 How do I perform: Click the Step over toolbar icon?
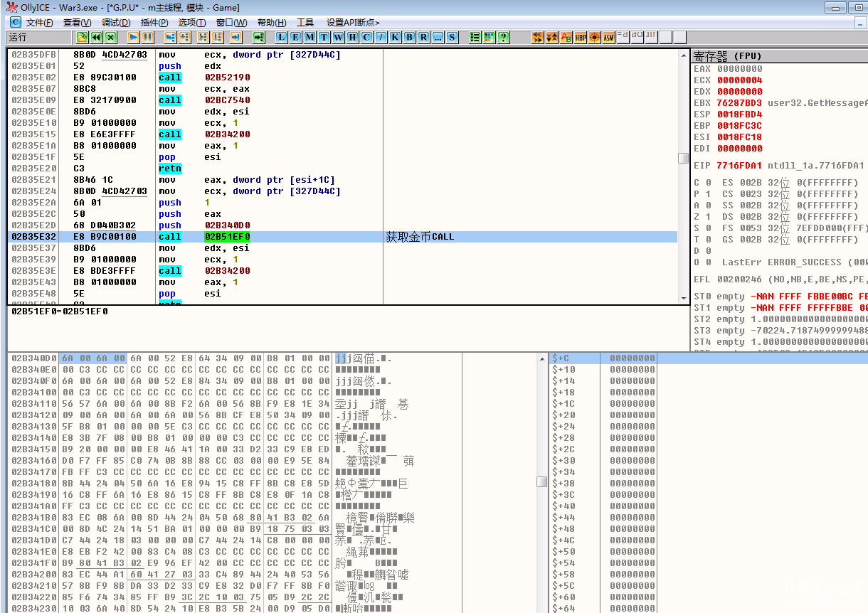tap(185, 37)
